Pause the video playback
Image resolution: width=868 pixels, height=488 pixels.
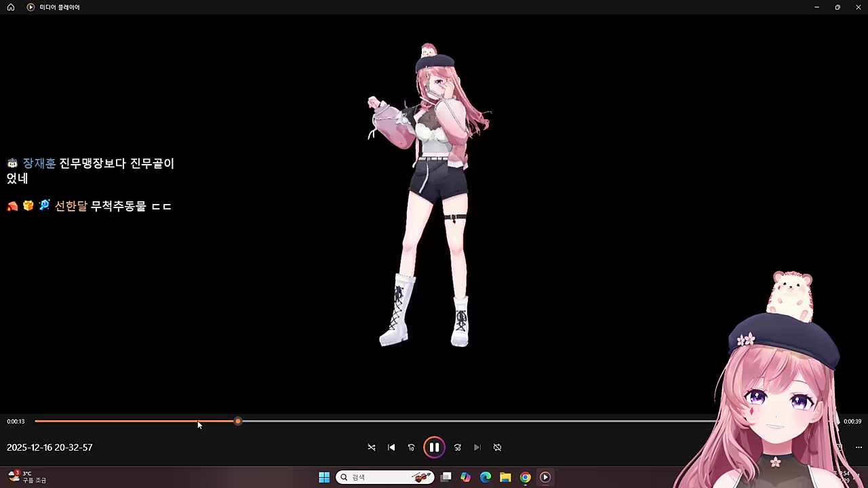point(434,447)
